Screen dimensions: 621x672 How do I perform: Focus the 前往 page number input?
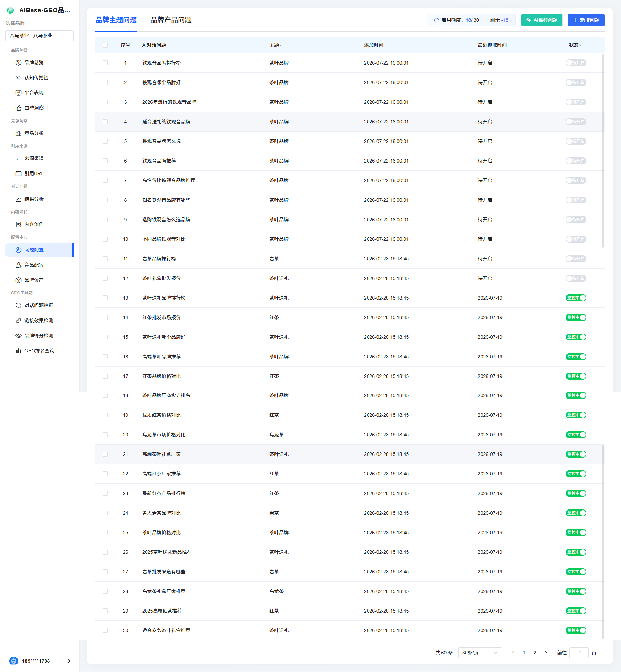pyautogui.click(x=579, y=653)
